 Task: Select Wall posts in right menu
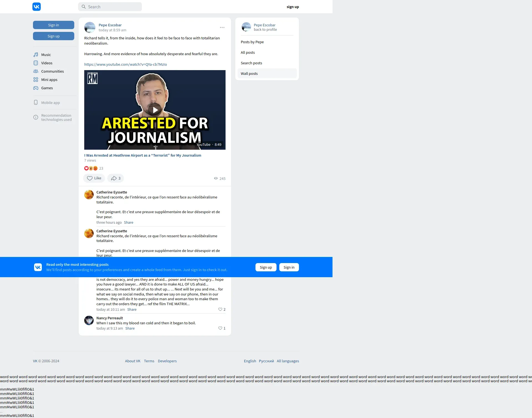249,73
